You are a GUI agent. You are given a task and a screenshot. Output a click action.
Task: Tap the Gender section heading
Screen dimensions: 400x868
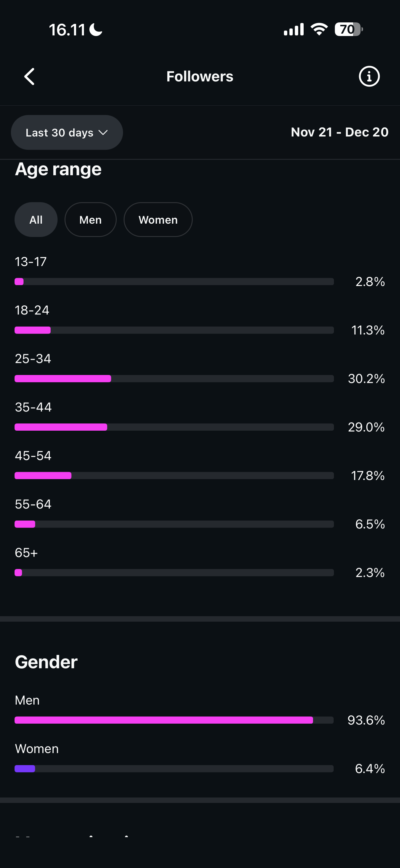pos(46,662)
